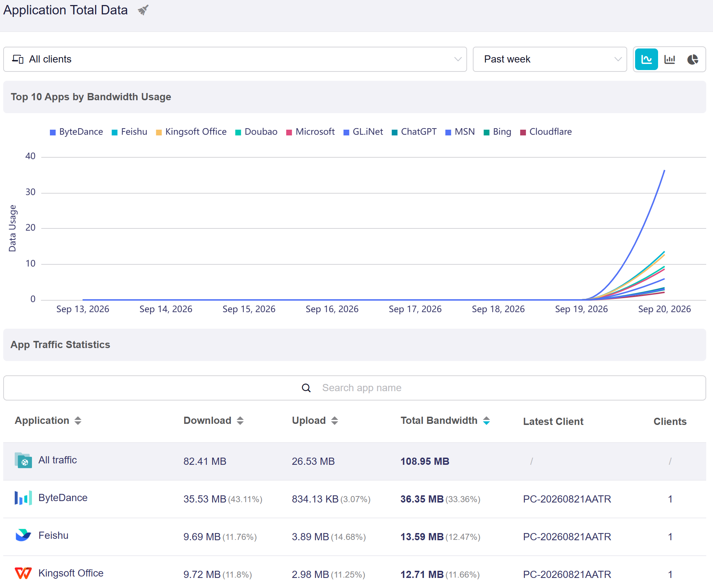The image size is (713, 588).
Task: Click the 26.53 MB upload value
Action: tap(313, 462)
